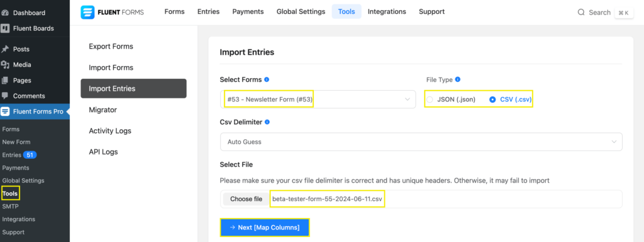
Task: Select the CSV (.csv) radio option
Action: click(492, 100)
